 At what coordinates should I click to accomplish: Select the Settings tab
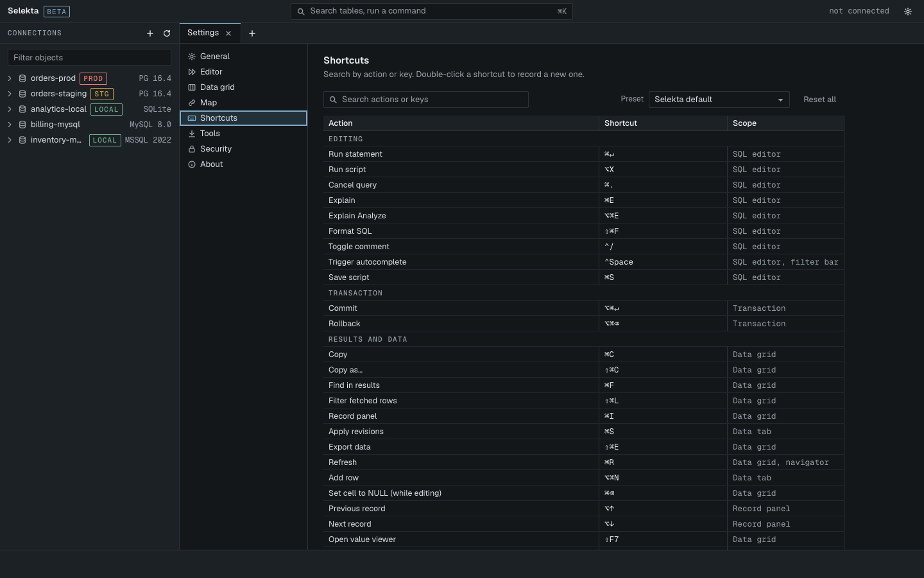210,33
